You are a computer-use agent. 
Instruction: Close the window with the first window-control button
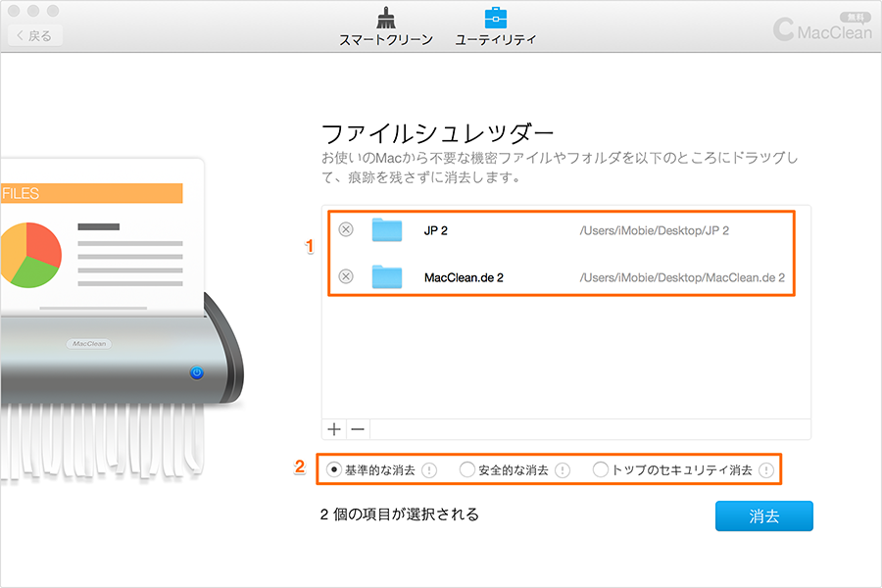tap(14, 11)
